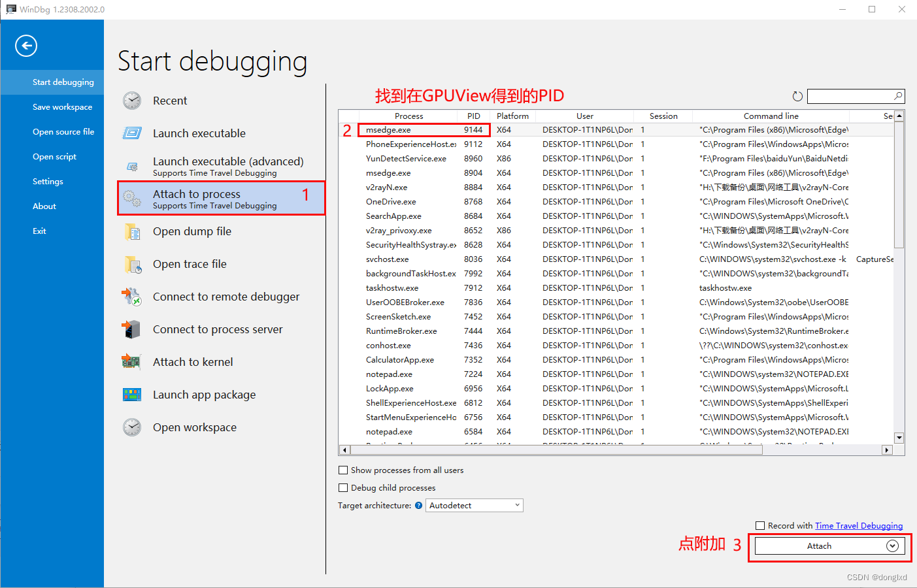
Task: Click the horizontal scrollbar right arrow
Action: (x=887, y=449)
